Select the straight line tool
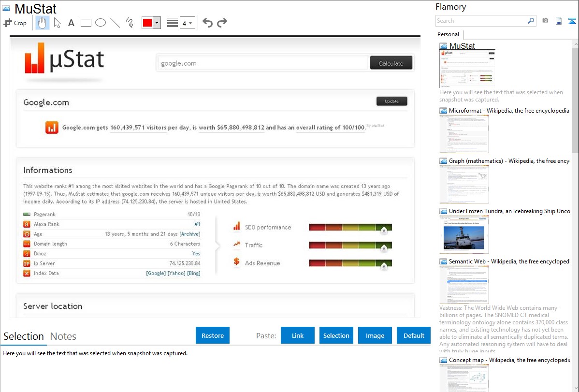The image size is (579, 392). (115, 23)
